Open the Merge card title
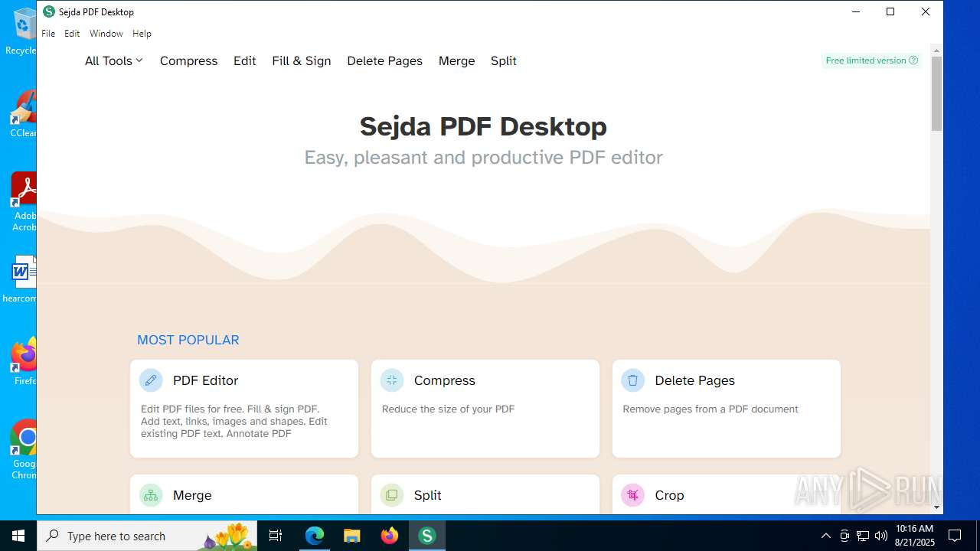 tap(192, 495)
